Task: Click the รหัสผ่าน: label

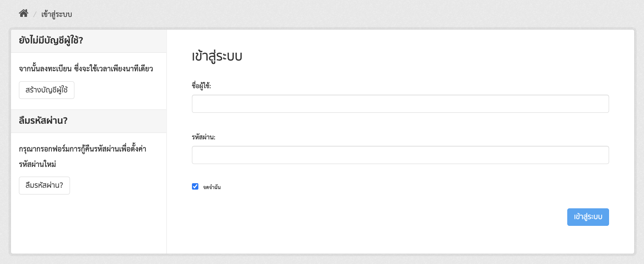Action: (x=204, y=137)
